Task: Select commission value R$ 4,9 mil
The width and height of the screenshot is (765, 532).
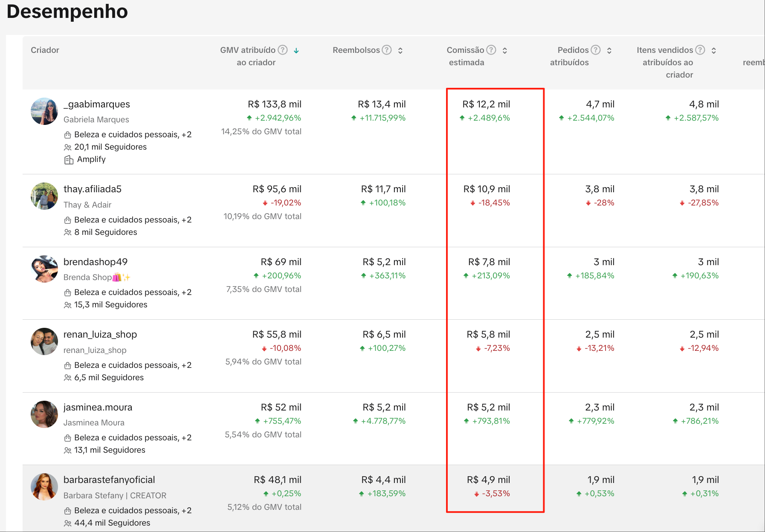Action: (x=488, y=480)
